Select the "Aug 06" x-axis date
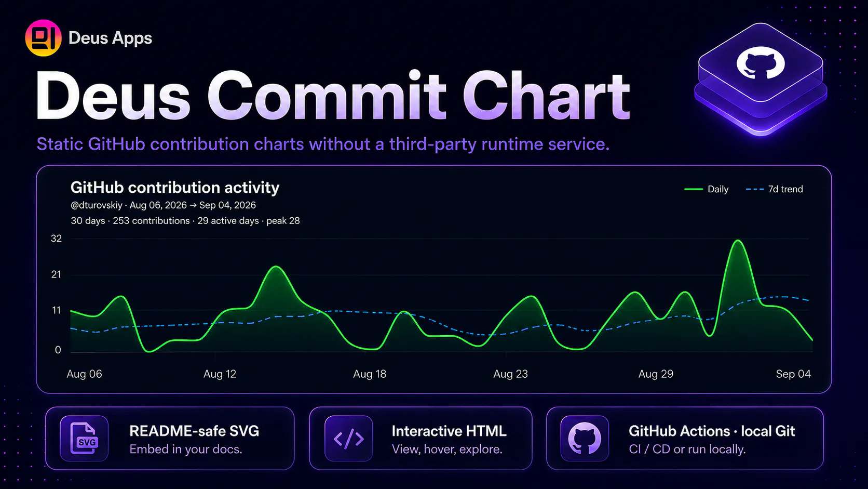The width and height of the screenshot is (868, 489). pyautogui.click(x=85, y=374)
